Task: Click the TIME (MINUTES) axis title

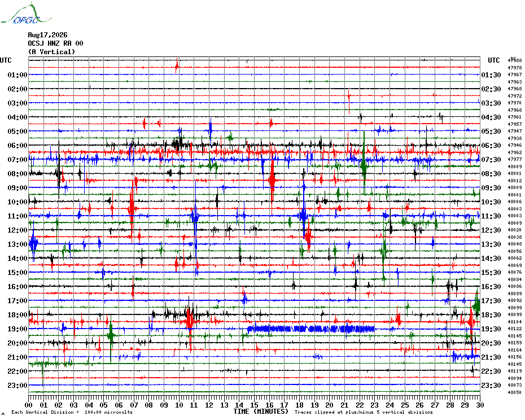Action: tap(261, 412)
